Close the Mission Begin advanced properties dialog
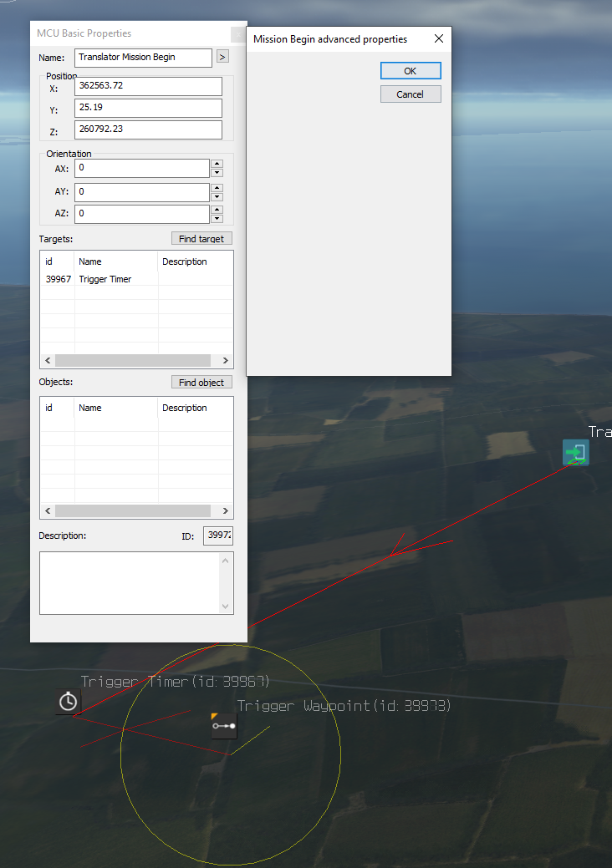Viewport: 612px width, 868px height. coord(438,39)
